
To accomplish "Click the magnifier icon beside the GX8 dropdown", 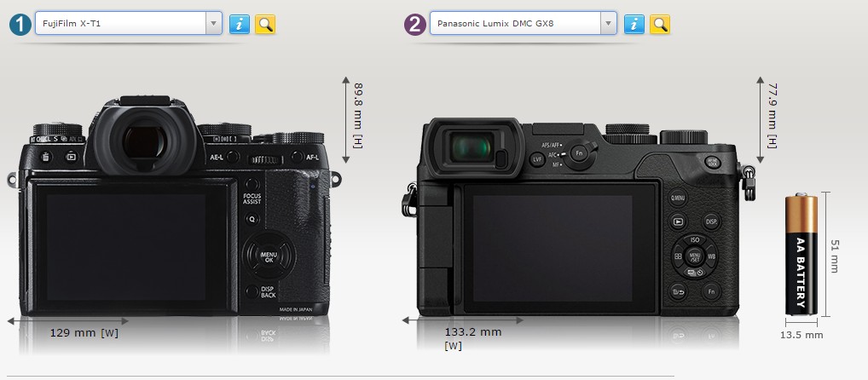I will coord(659,24).
